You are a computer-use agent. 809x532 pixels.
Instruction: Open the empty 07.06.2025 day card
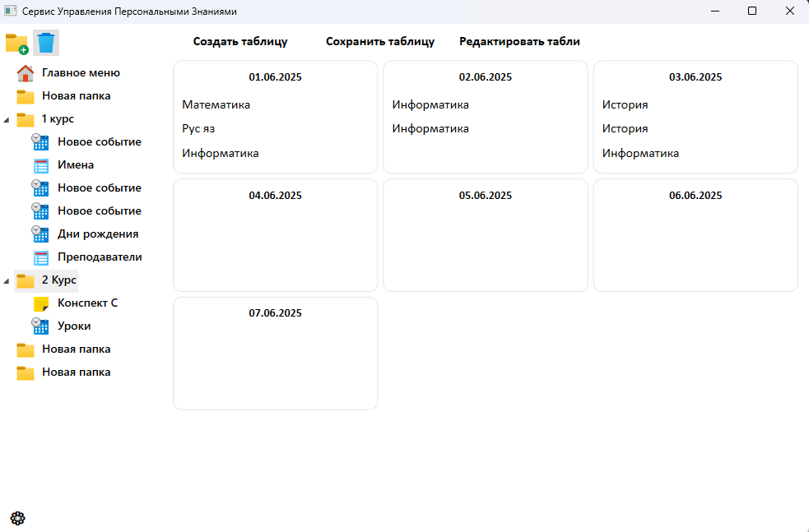276,354
